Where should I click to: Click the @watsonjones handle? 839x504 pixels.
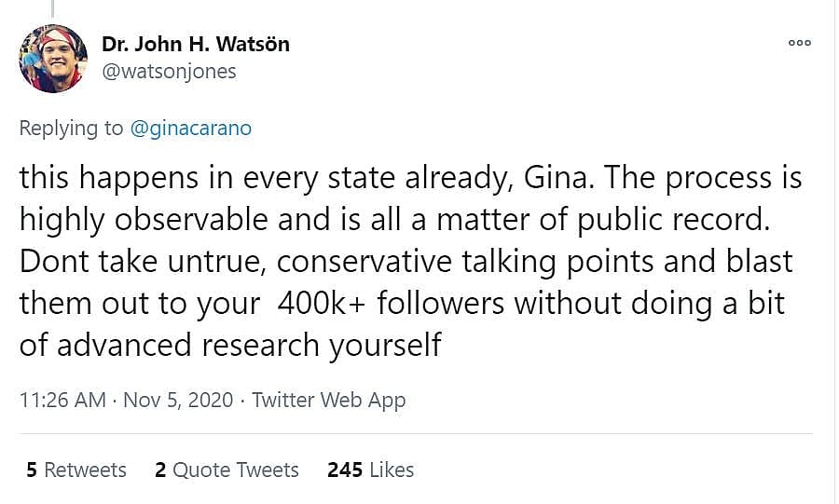click(x=169, y=71)
